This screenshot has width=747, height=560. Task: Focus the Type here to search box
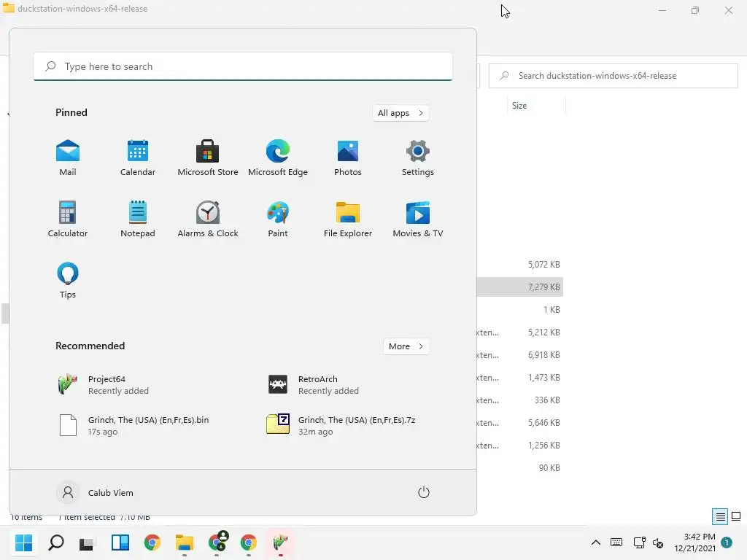[243, 66]
